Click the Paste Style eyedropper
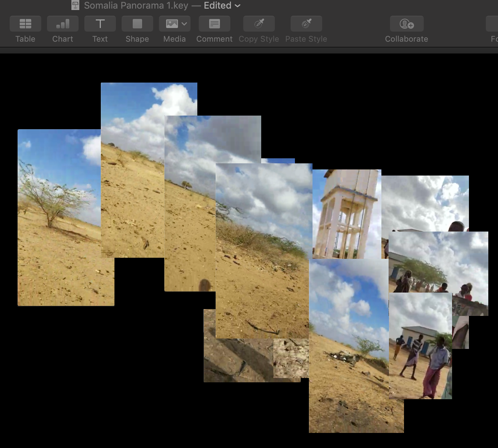The image size is (498, 448). 306,24
